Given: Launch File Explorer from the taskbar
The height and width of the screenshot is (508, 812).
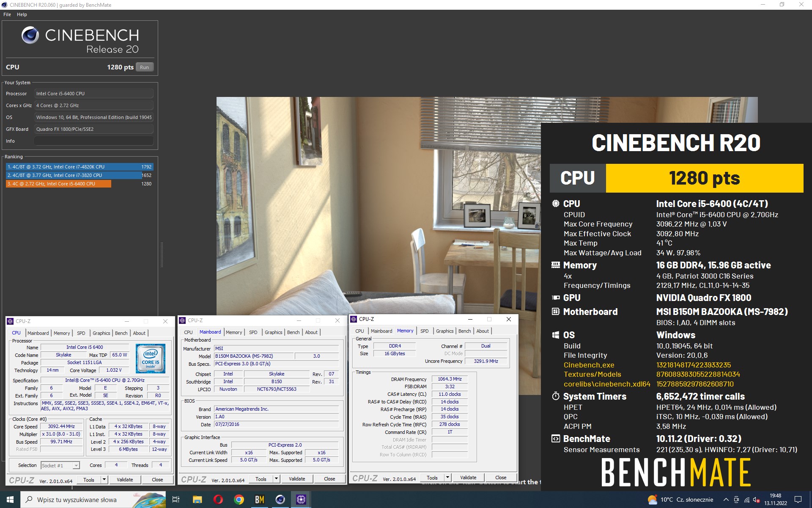Looking at the screenshot, I should [x=197, y=500].
